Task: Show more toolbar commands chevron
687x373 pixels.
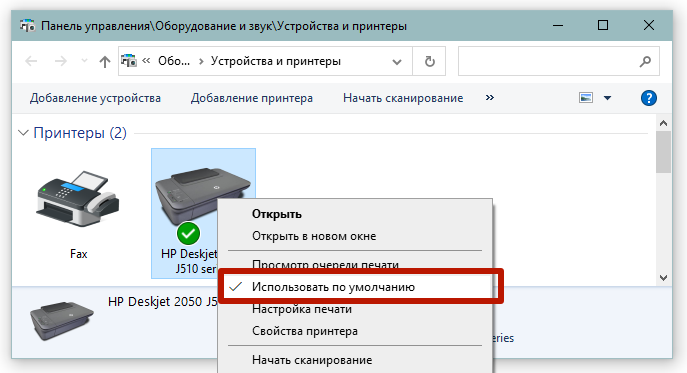Action: pyautogui.click(x=490, y=97)
